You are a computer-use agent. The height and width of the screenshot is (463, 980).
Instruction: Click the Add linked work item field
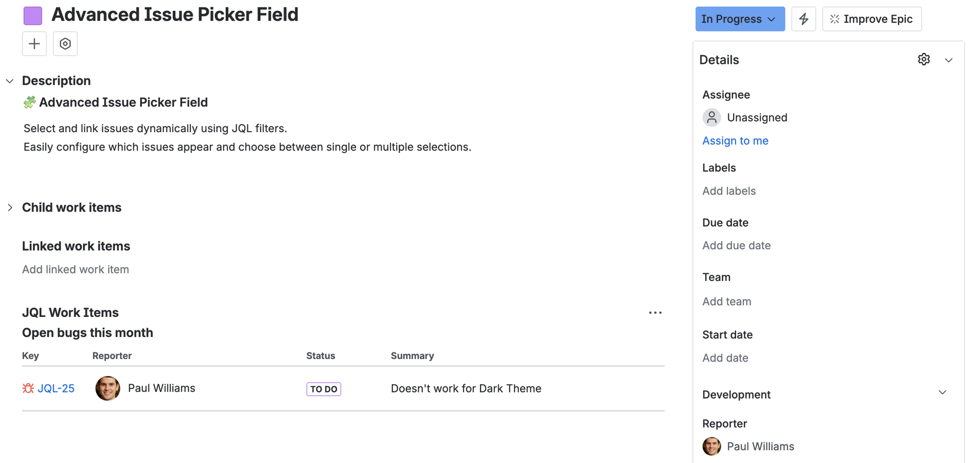(x=76, y=269)
